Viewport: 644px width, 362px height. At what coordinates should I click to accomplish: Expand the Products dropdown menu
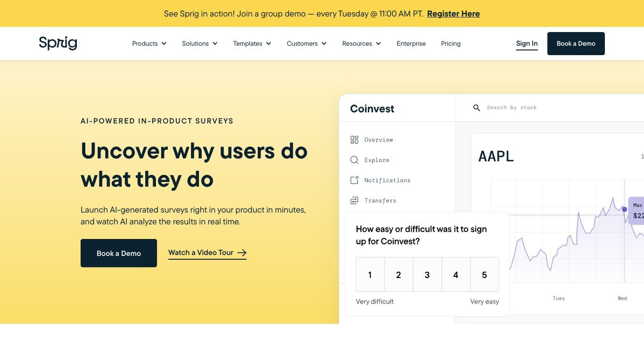click(149, 43)
